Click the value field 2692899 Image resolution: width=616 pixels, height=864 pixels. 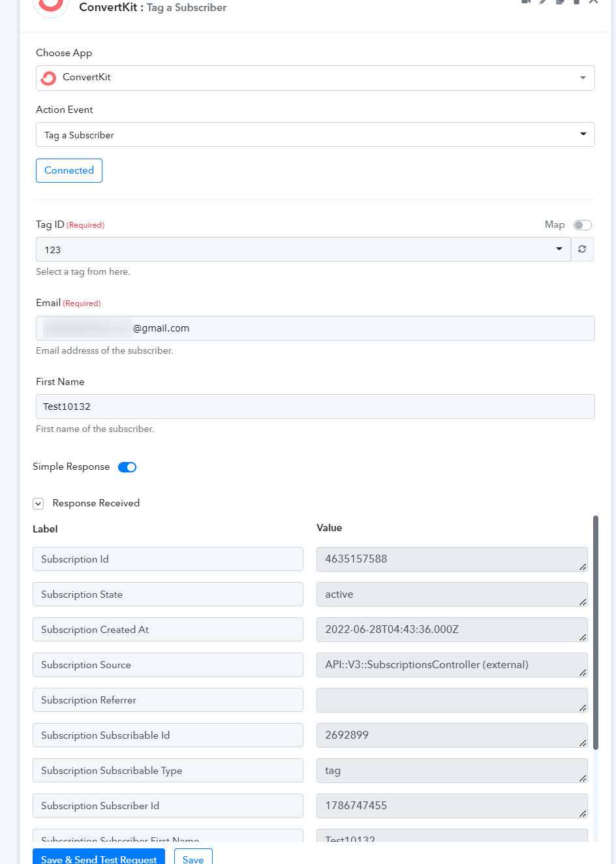(x=452, y=735)
